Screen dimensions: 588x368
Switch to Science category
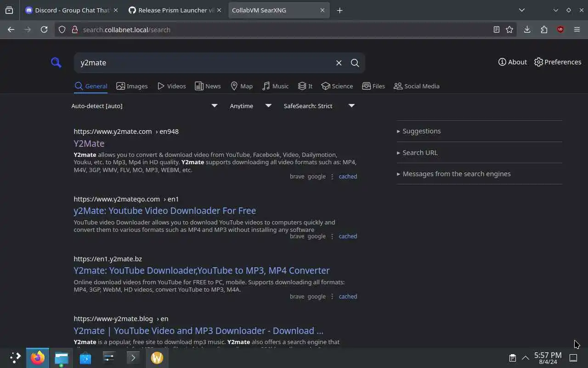coord(337,86)
